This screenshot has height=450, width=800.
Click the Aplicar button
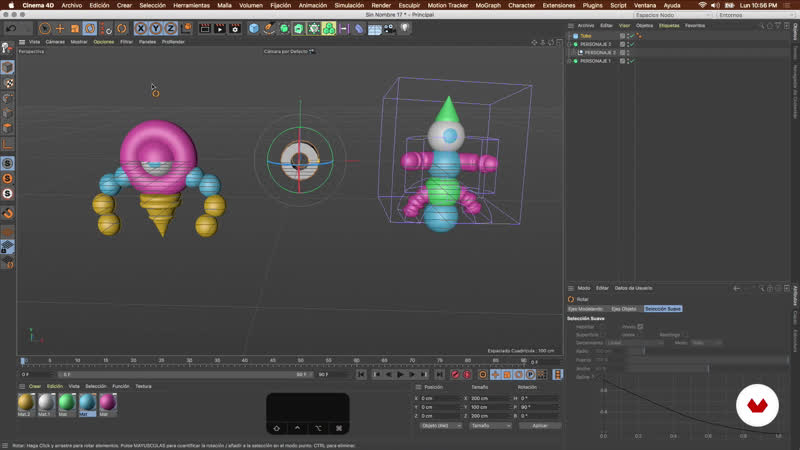point(539,425)
